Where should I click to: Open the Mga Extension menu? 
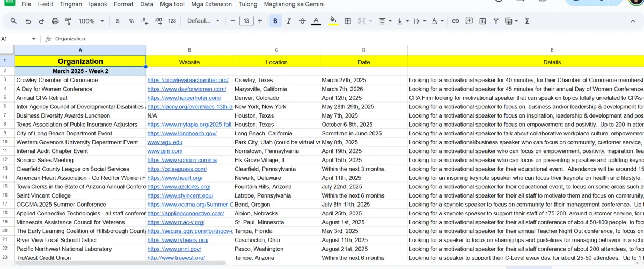[211, 4]
